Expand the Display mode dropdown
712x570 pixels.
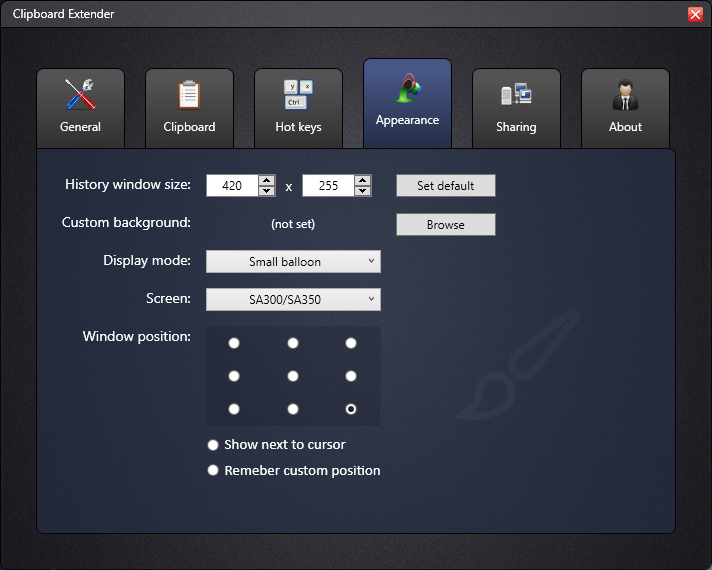tap(293, 262)
